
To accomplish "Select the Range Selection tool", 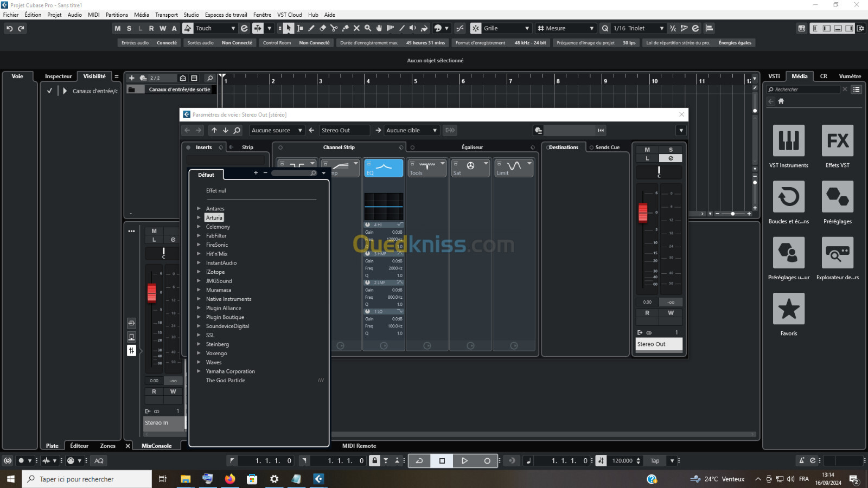I will coord(300,28).
